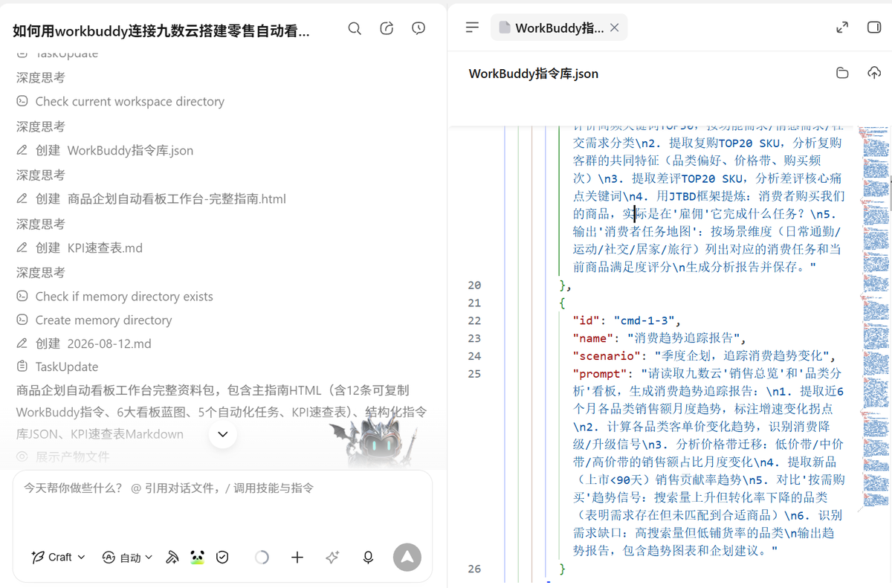Open the search icon in chat header
892x588 pixels.
(x=355, y=28)
